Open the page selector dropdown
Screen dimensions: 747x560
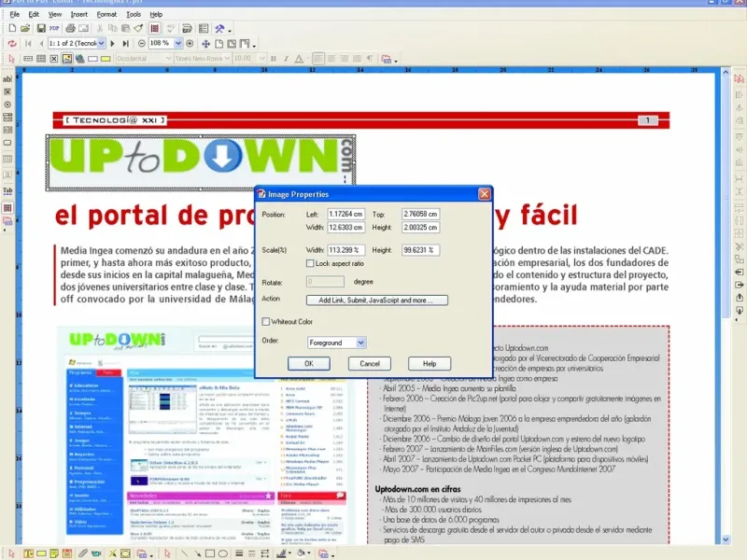[x=101, y=43]
